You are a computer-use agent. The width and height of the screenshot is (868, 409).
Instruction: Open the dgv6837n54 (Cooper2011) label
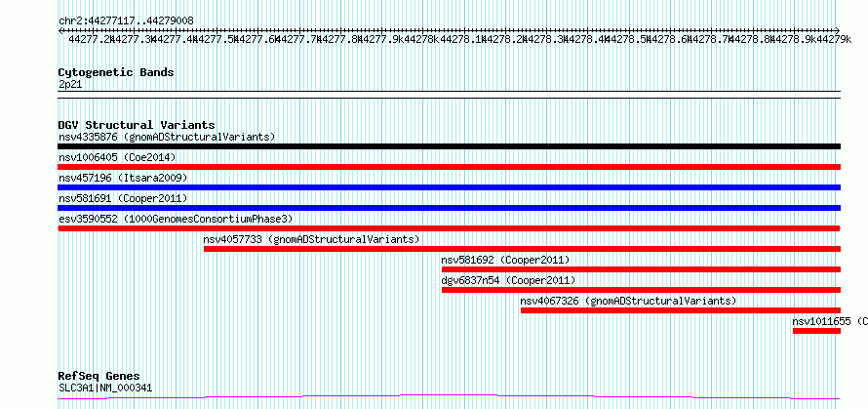point(508,280)
